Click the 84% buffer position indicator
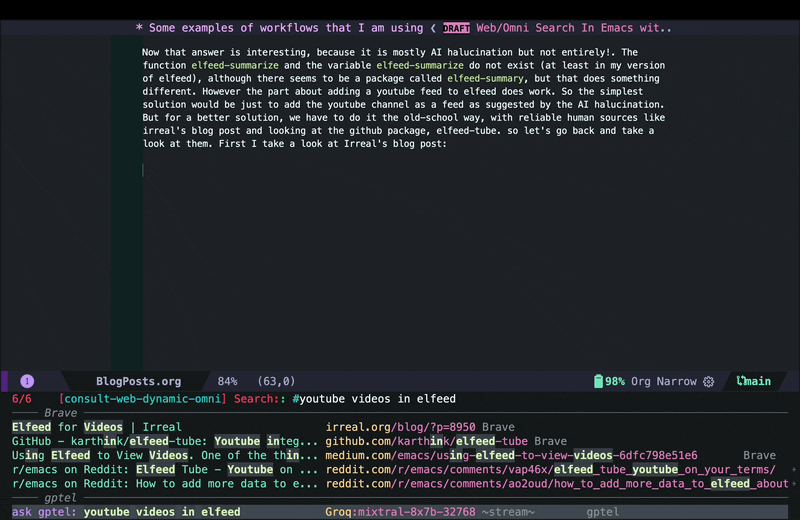This screenshot has width=800, height=520. point(227,381)
